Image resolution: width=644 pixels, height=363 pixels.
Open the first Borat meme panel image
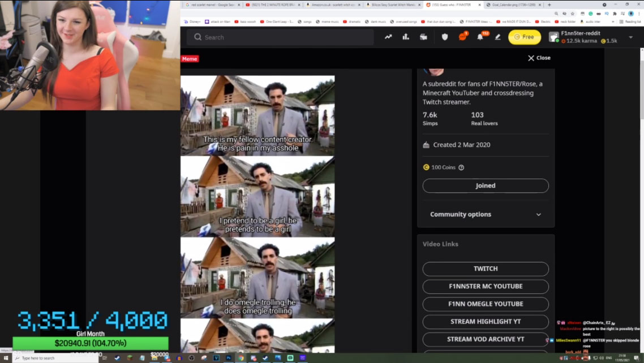[x=257, y=115]
